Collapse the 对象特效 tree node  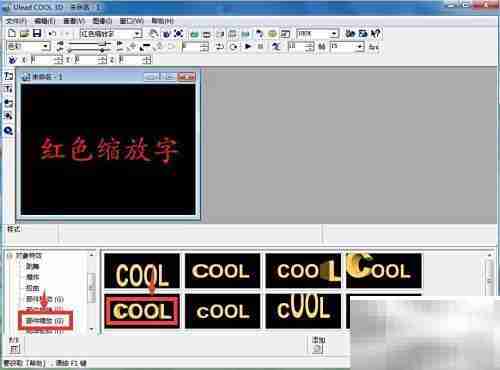point(10,256)
